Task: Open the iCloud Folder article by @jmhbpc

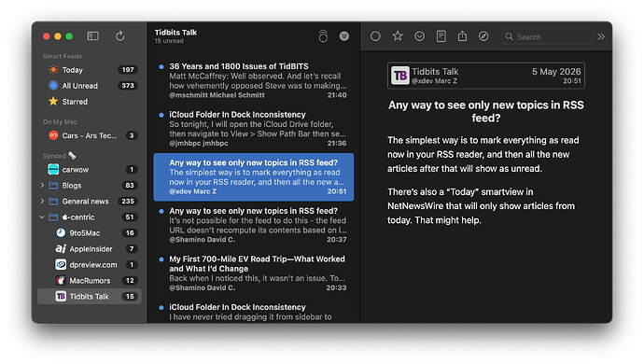Action: tap(254, 129)
